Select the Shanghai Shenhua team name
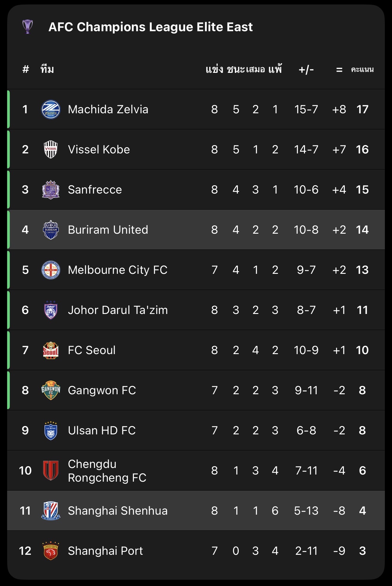 click(118, 511)
